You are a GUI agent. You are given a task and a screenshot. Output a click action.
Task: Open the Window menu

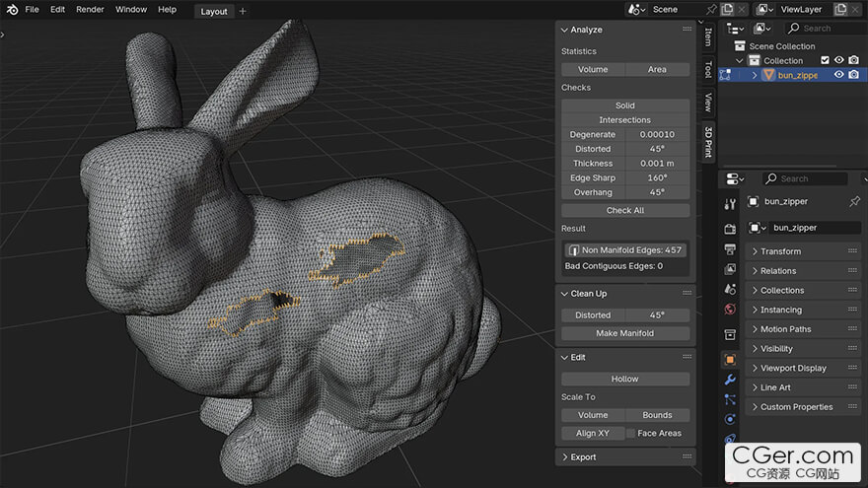click(x=131, y=10)
